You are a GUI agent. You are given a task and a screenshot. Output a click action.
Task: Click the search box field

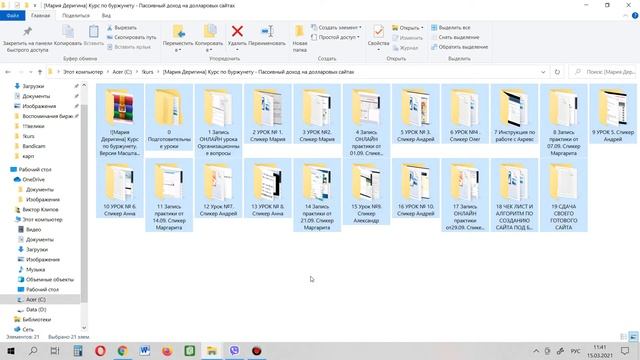click(603, 72)
